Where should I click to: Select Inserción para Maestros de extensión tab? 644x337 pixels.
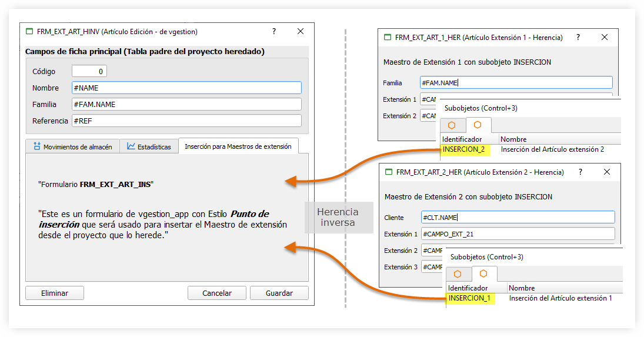tap(238, 146)
